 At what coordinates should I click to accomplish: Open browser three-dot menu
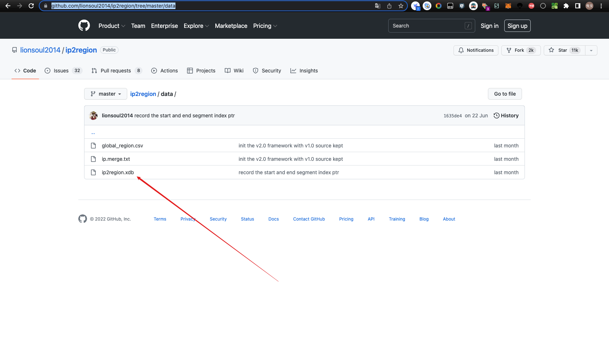tap(601, 6)
